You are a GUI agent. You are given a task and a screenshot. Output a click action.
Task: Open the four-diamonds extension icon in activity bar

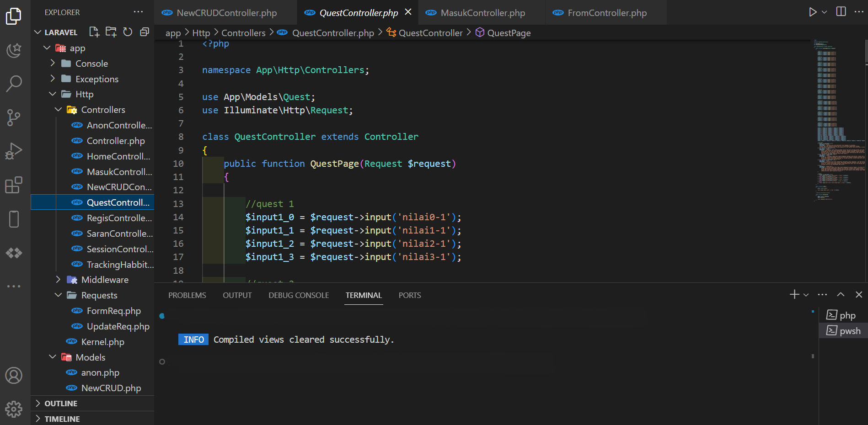tap(14, 253)
